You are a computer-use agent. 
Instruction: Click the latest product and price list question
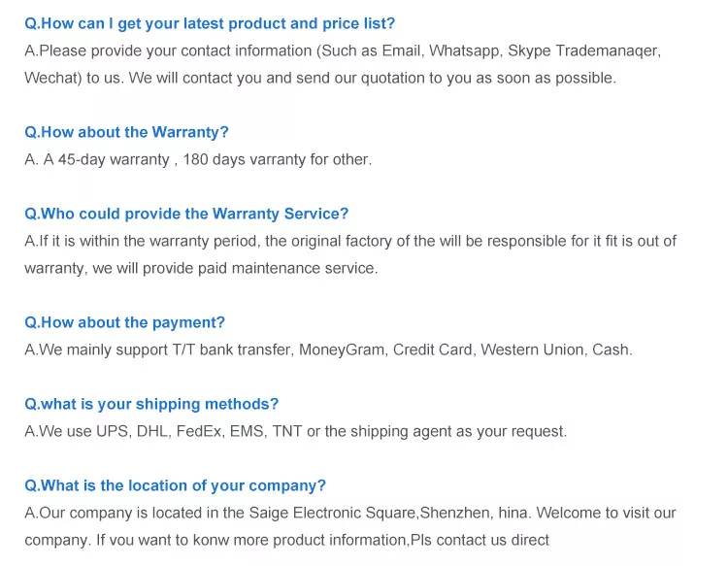coord(210,23)
